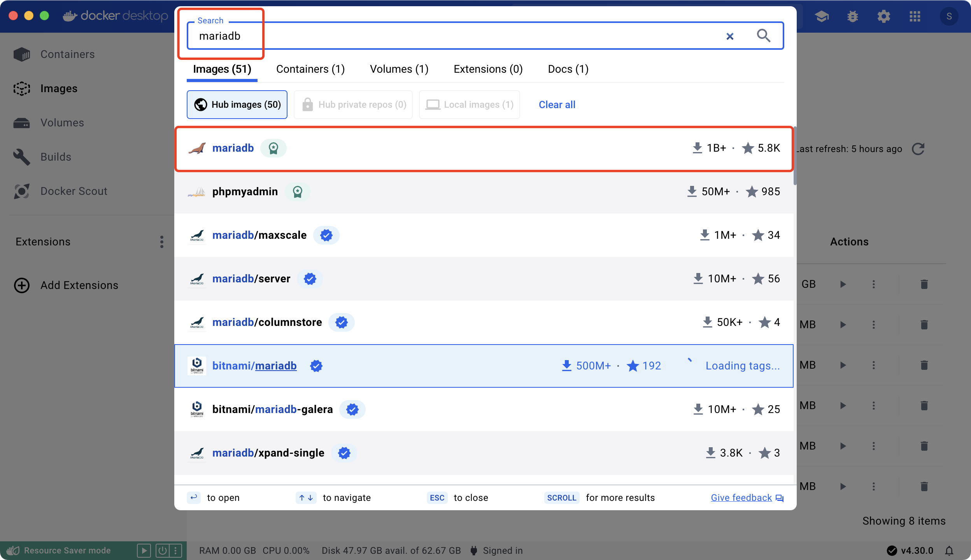Image resolution: width=971 pixels, height=560 pixels.
Task: Click verified publisher badge for mariadb/xpand-single
Action: click(344, 453)
